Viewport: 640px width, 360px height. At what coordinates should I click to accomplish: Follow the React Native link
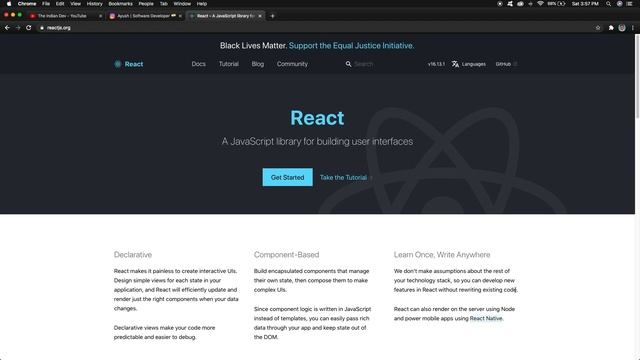coord(486,318)
